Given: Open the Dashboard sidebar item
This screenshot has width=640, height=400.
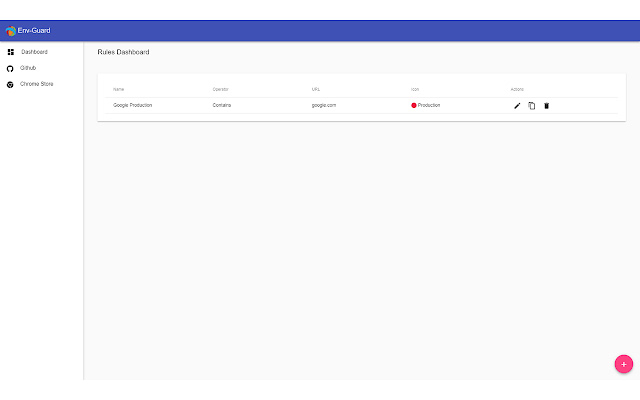Looking at the screenshot, I should (x=34, y=52).
